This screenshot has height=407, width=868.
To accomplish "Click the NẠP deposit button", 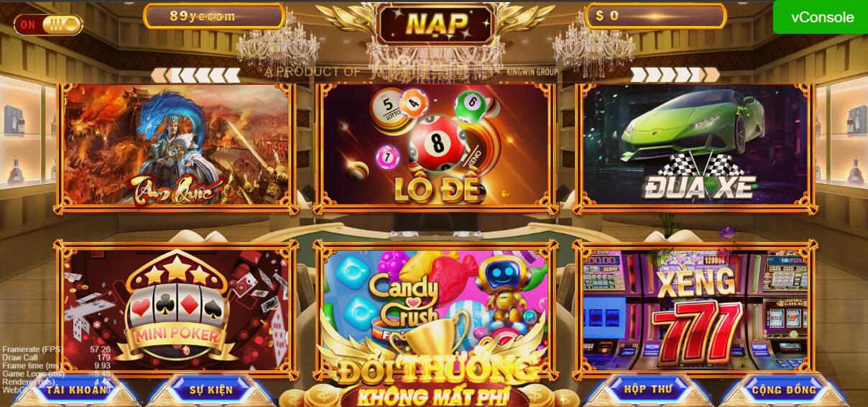I will click(435, 24).
